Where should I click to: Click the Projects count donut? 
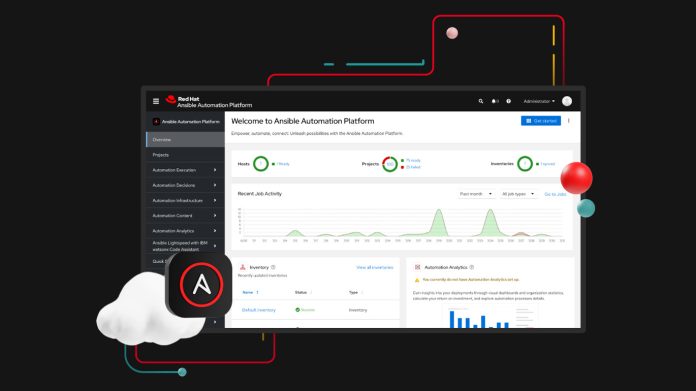390,164
